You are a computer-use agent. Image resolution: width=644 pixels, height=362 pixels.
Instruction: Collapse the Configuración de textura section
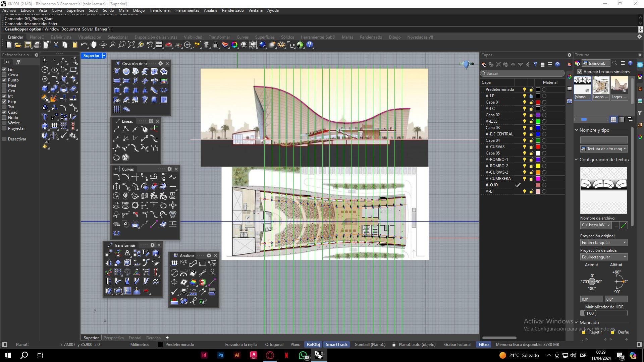point(576,160)
